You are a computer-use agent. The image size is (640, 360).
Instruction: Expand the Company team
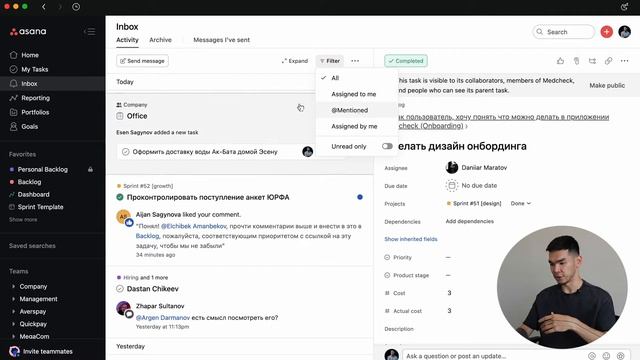(x=13, y=287)
